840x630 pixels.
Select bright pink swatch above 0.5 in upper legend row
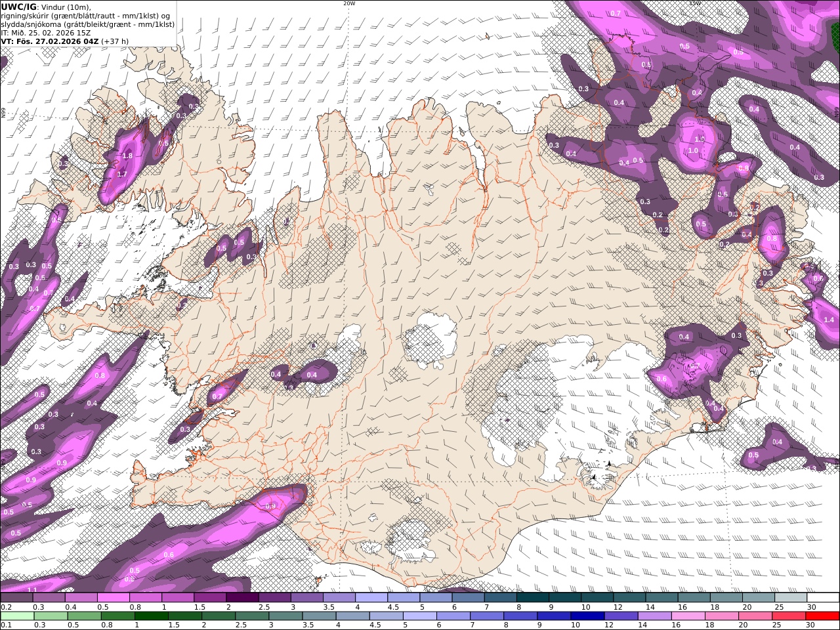113,598
